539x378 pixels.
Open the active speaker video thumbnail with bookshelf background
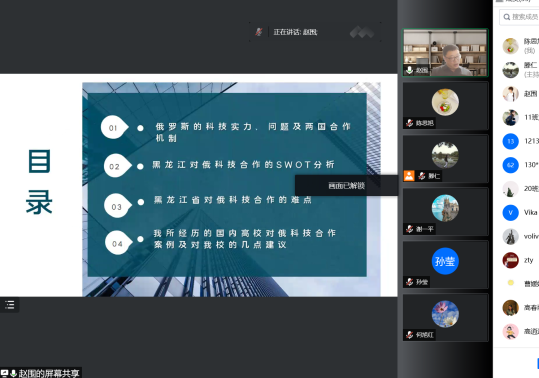[x=445, y=52]
